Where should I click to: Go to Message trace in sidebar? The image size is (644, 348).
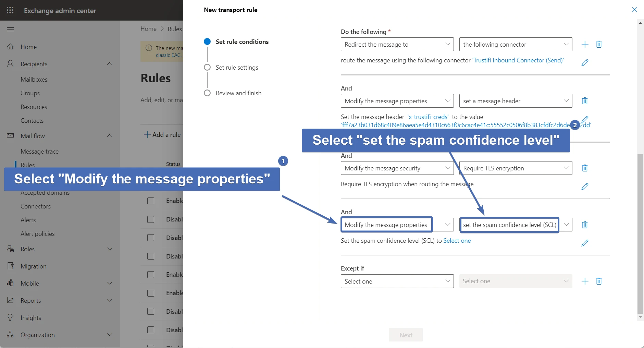coord(39,152)
